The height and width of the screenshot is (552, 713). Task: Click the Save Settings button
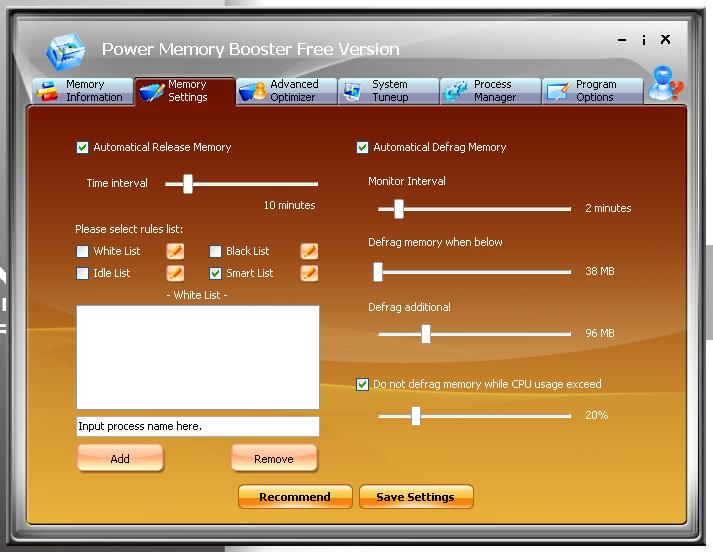coord(416,497)
